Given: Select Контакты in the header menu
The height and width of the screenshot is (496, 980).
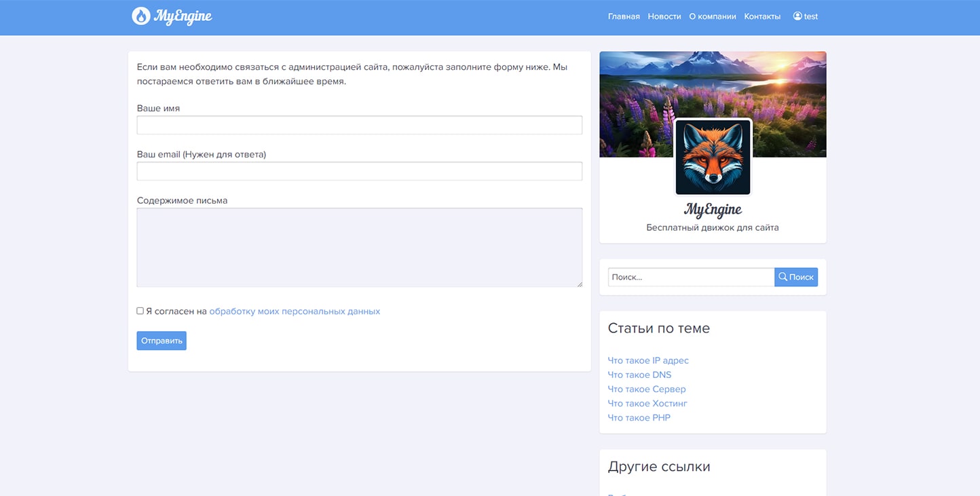Looking at the screenshot, I should (762, 16).
